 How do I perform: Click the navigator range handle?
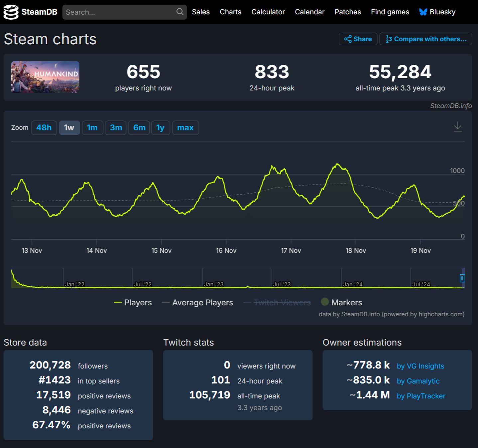coord(462,278)
